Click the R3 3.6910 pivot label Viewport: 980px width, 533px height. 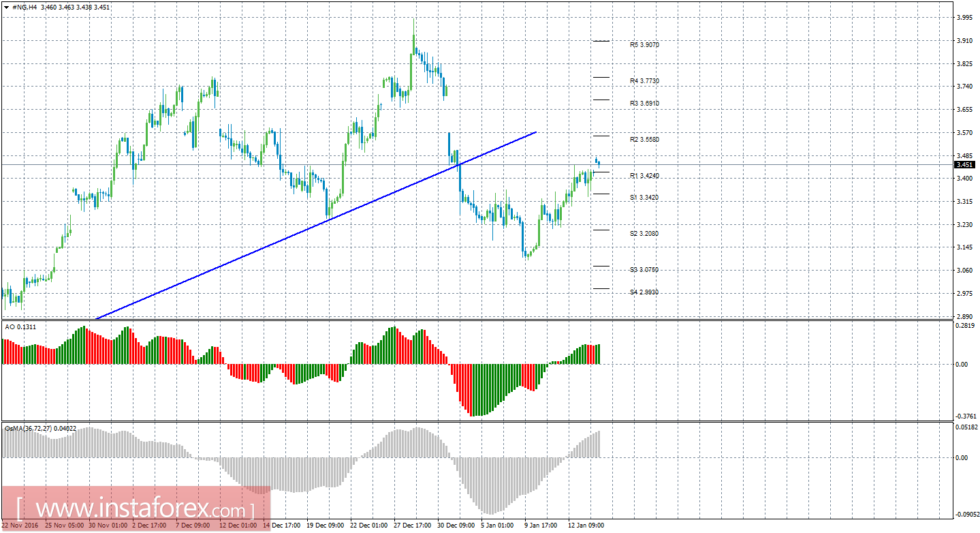(x=644, y=103)
